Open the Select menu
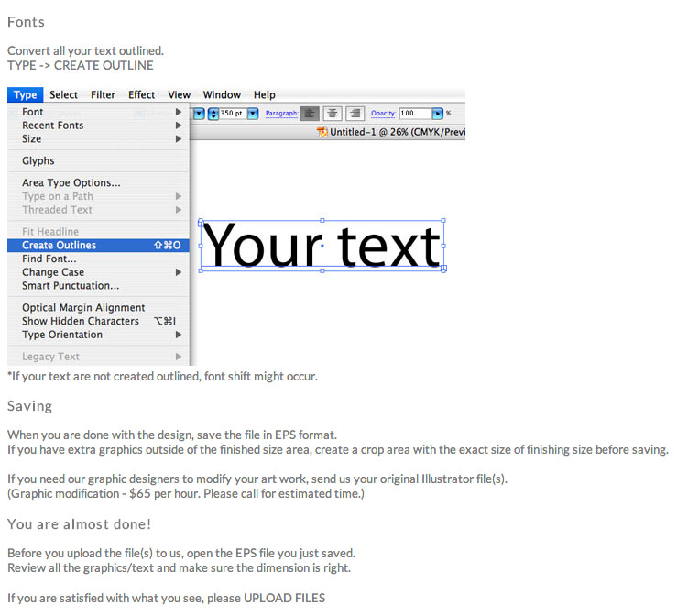This screenshot has height=616, width=677. (64, 94)
